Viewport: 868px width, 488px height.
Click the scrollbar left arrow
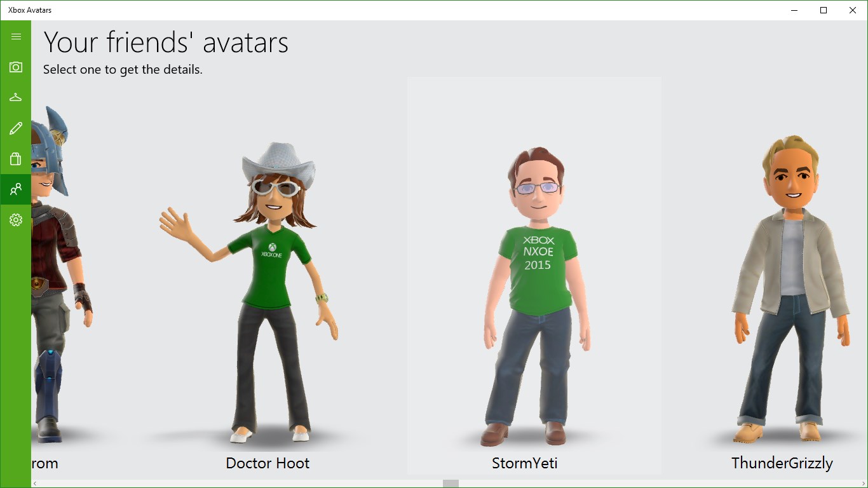coord(35,484)
